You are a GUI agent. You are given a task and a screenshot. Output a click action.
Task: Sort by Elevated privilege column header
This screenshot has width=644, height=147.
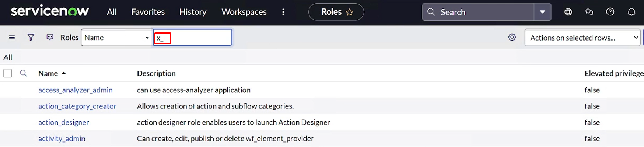pyautogui.click(x=614, y=73)
